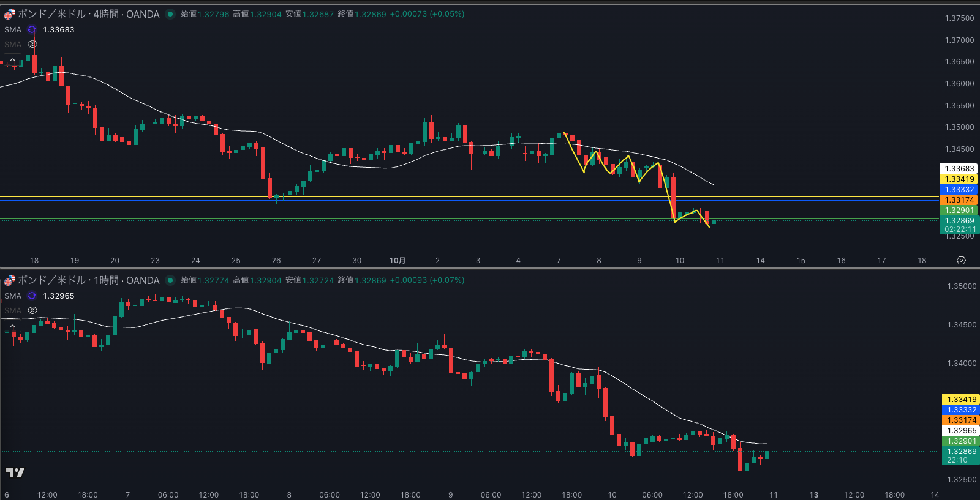Viewport: 980px width, 500px height.
Task: Click the blue 1.33332 price label, bottom chart
Action: pos(962,410)
